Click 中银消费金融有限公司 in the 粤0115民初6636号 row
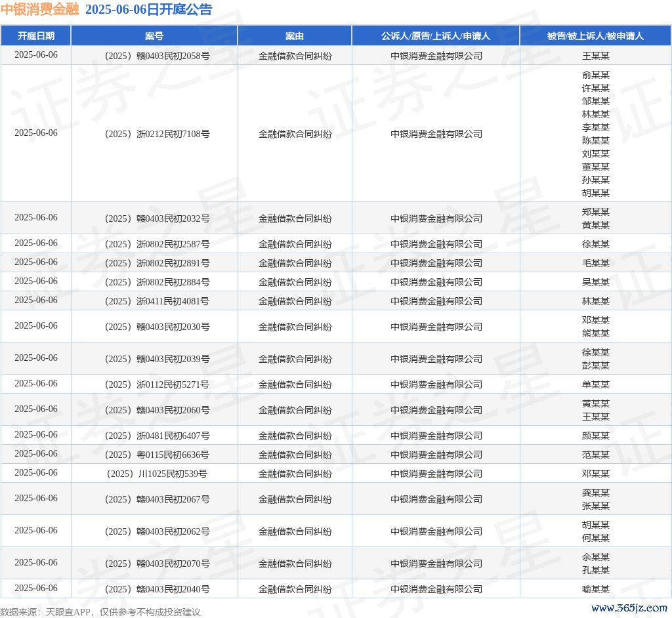Screen dimensions: 672x618 pyautogui.click(x=436, y=455)
